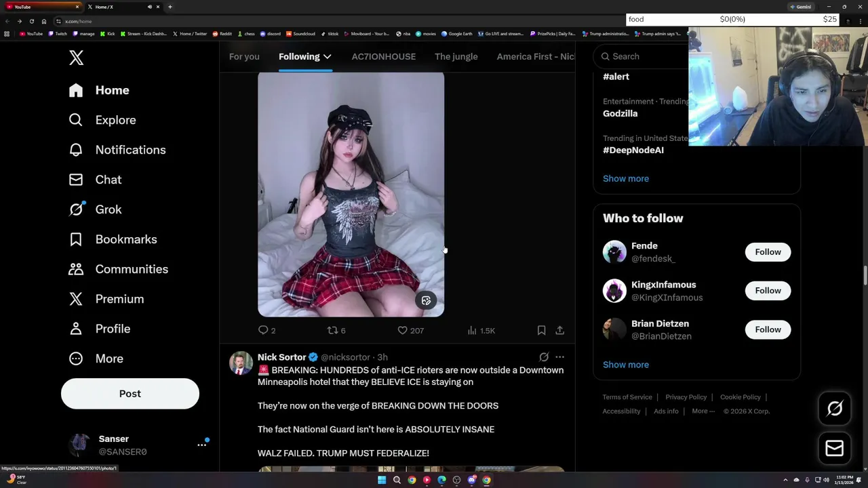Open a new browser tab
868x488 pixels.
pyautogui.click(x=170, y=7)
